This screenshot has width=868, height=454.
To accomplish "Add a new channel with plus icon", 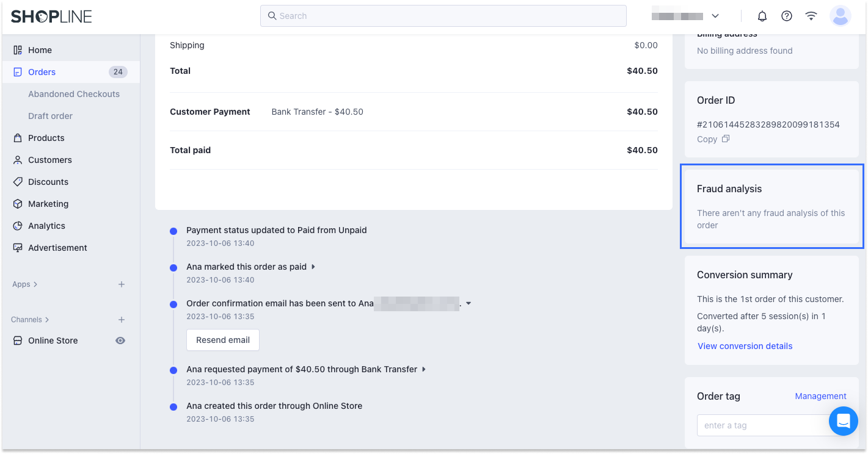I will coord(122,320).
